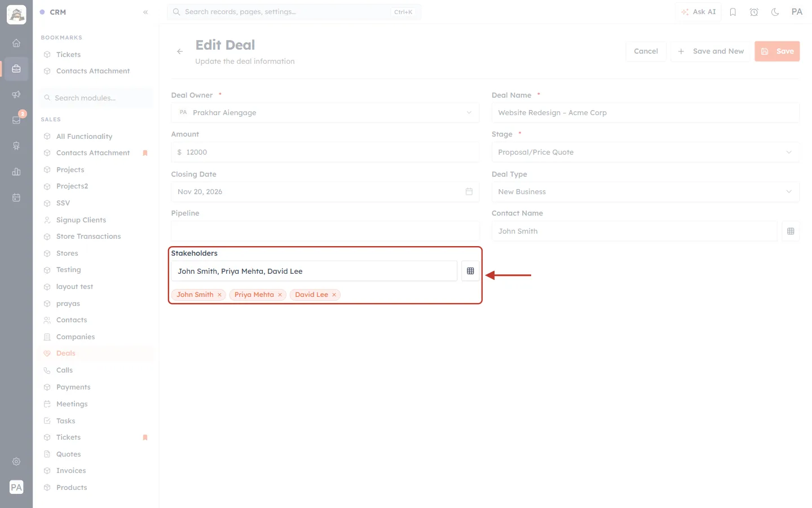
Task: Open the Deal Type dropdown showing New Business
Action: pos(646,191)
